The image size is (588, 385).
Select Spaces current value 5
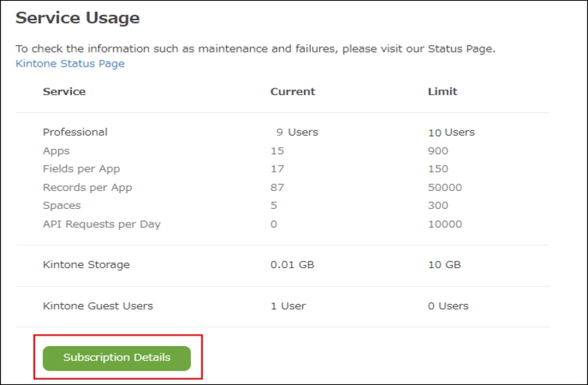pos(273,205)
